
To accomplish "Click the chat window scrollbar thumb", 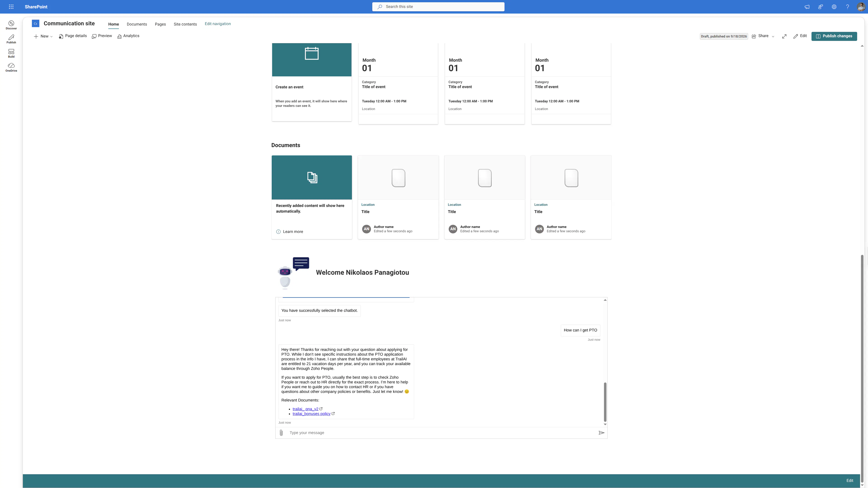I will (x=605, y=402).
